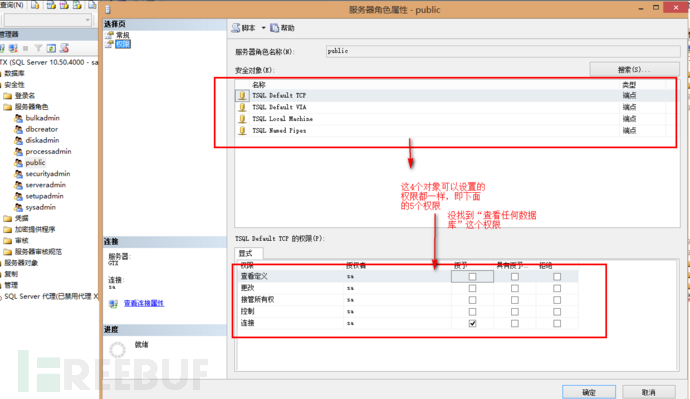690x399 pixels.
Task: Click the diskadmin role icon
Action: 18,140
